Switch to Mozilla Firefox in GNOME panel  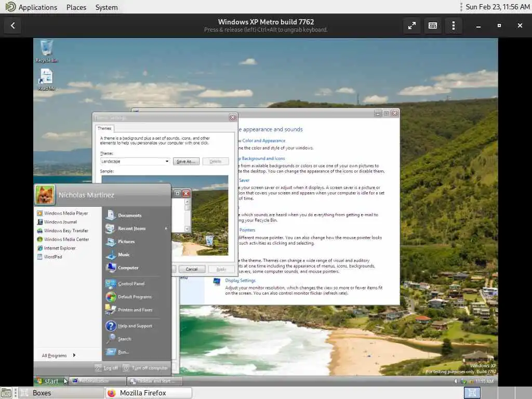(149, 393)
